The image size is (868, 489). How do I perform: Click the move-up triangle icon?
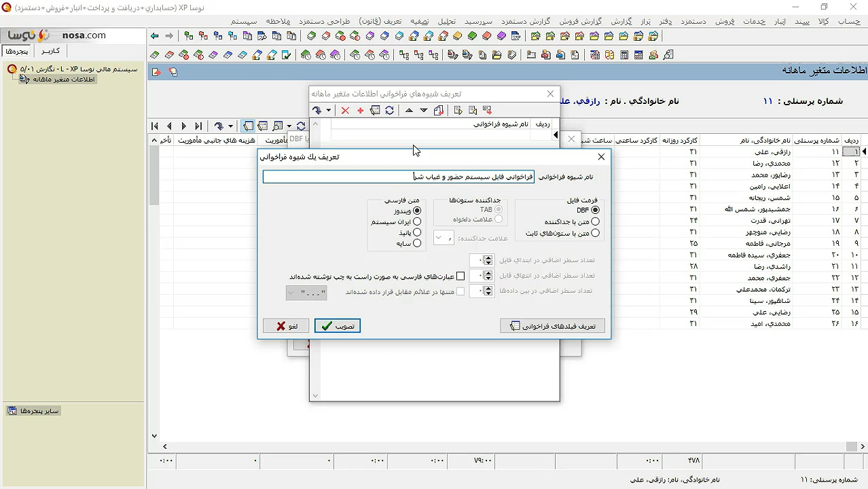click(409, 111)
